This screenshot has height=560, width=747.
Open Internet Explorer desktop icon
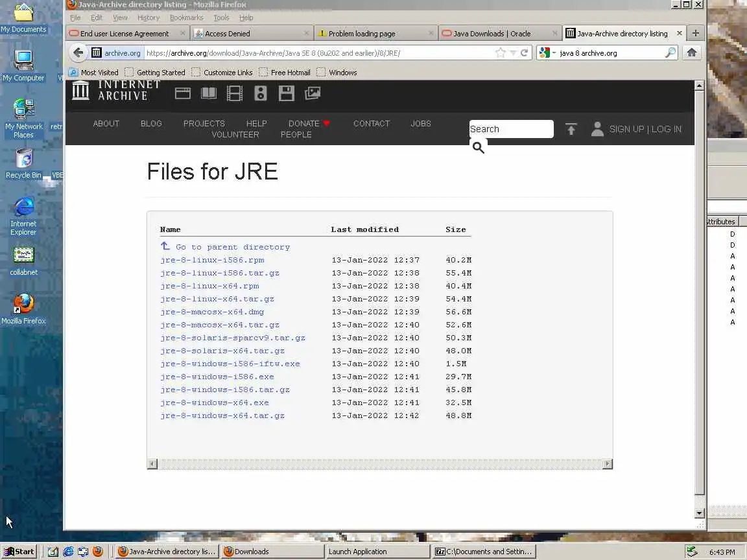click(23, 216)
